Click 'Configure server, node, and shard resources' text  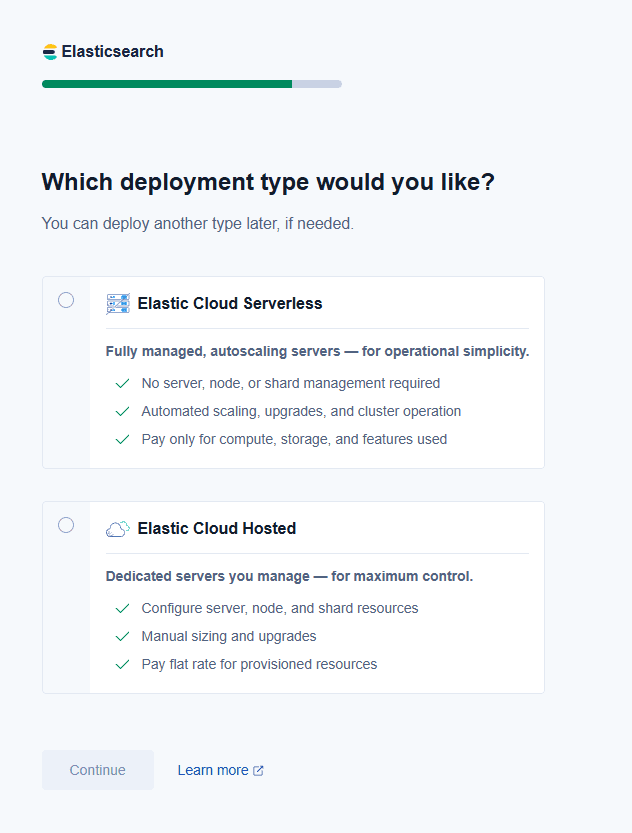pyautogui.click(x=280, y=608)
